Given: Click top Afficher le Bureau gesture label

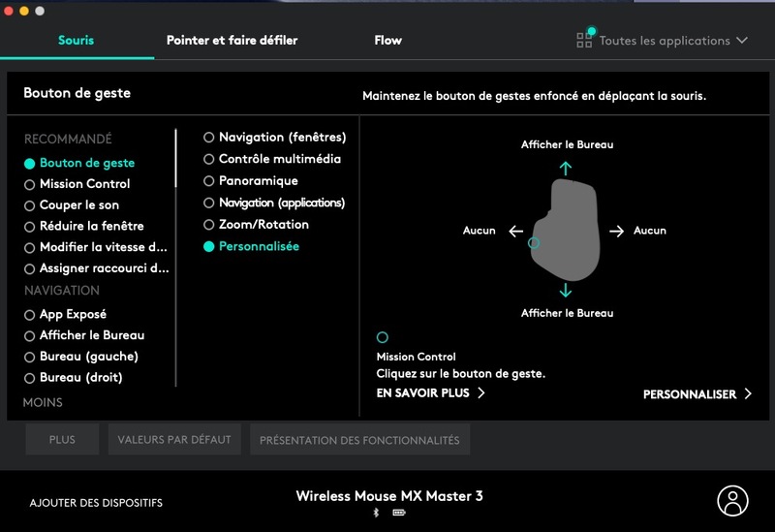Looking at the screenshot, I should [567, 144].
